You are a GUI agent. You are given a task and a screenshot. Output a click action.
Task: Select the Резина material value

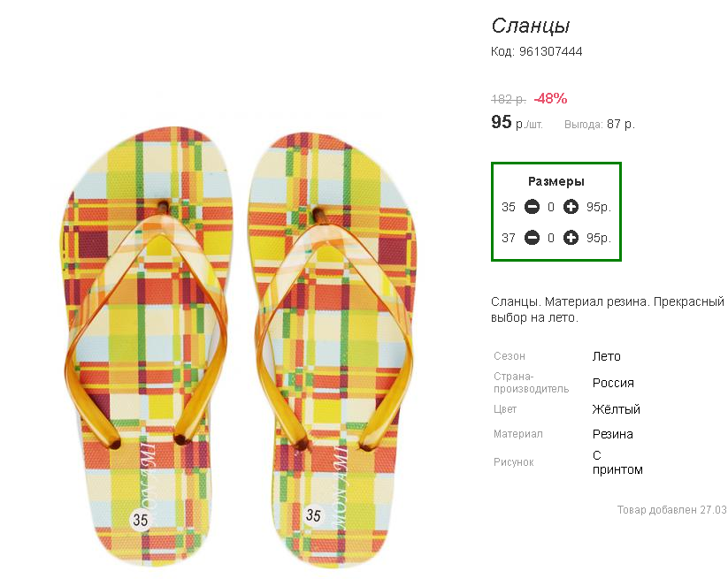coord(612,434)
